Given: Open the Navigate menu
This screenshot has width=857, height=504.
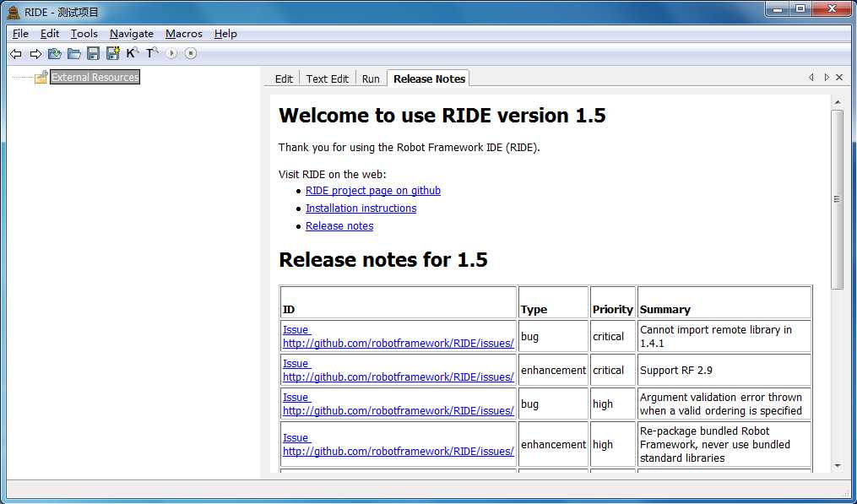Looking at the screenshot, I should coord(131,34).
